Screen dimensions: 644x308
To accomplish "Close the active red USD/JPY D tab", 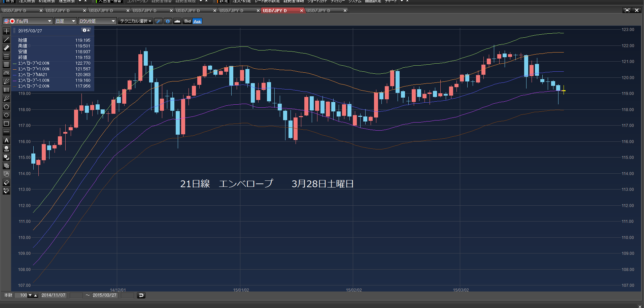I will point(302,10).
